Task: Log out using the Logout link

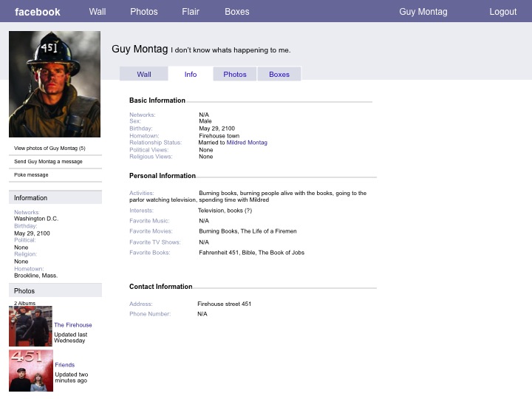Action: pyautogui.click(x=502, y=12)
